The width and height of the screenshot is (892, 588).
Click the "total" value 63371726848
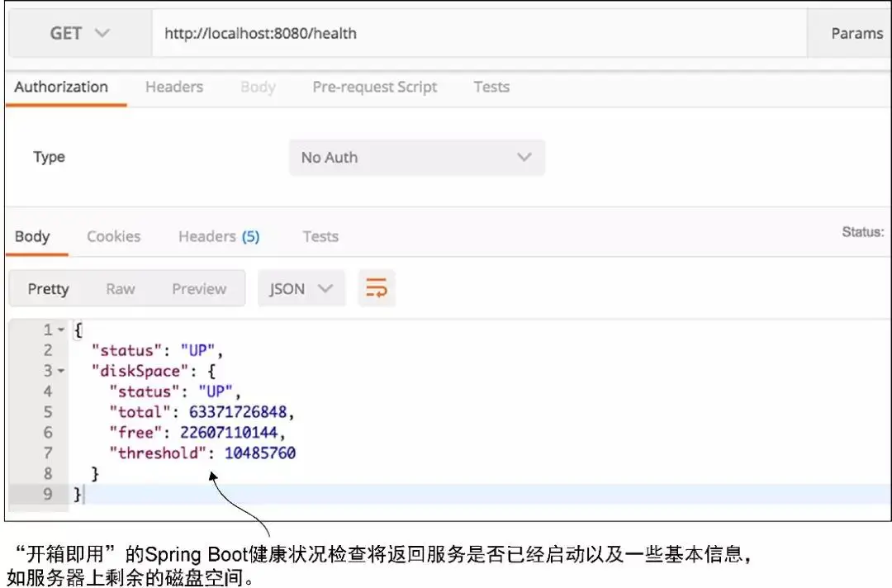(238, 412)
